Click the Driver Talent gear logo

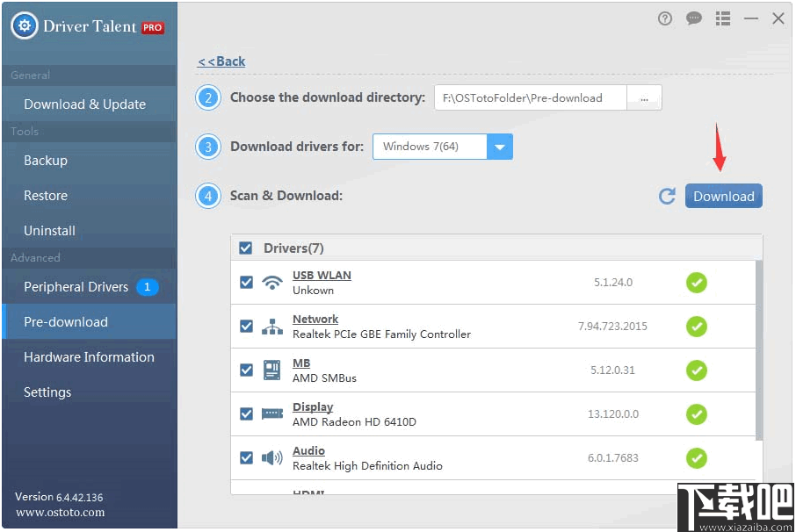click(x=25, y=25)
